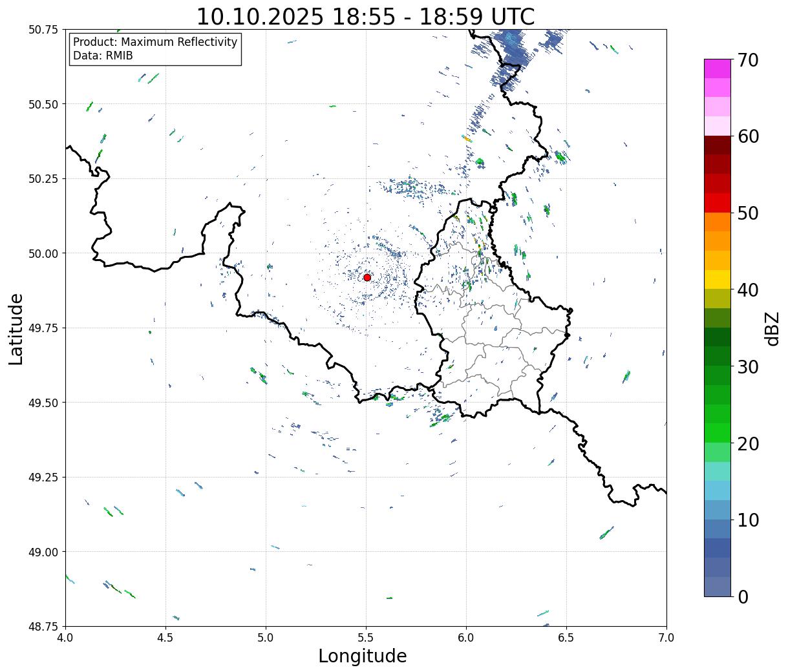Click the colorbar tick label 60
The width and height of the screenshot is (788, 672).
pos(747,136)
